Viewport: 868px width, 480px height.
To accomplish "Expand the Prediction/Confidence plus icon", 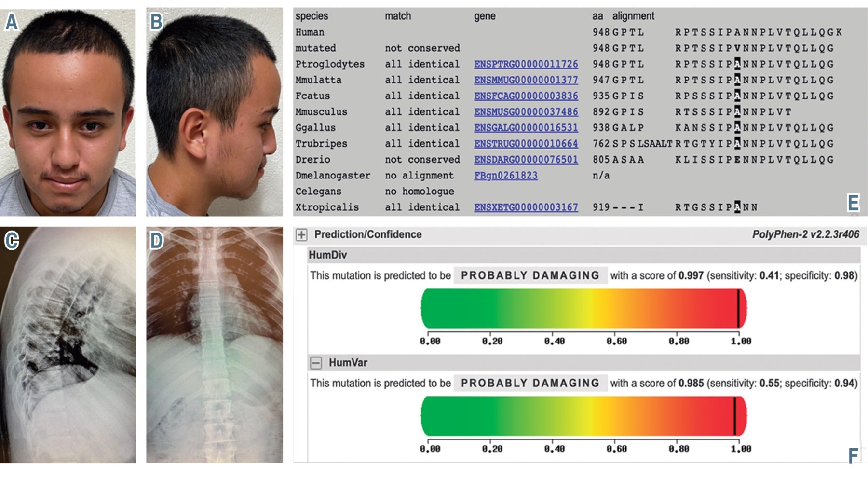I will coord(301,235).
